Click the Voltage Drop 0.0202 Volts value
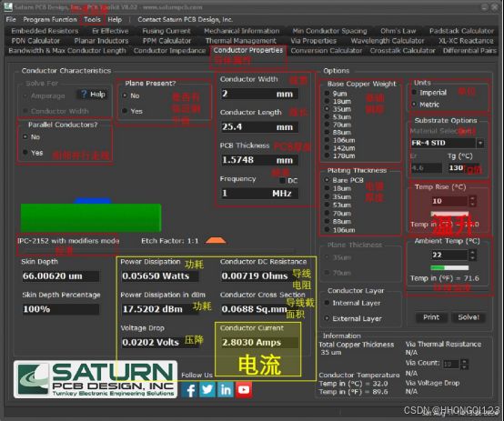 [x=160, y=342]
